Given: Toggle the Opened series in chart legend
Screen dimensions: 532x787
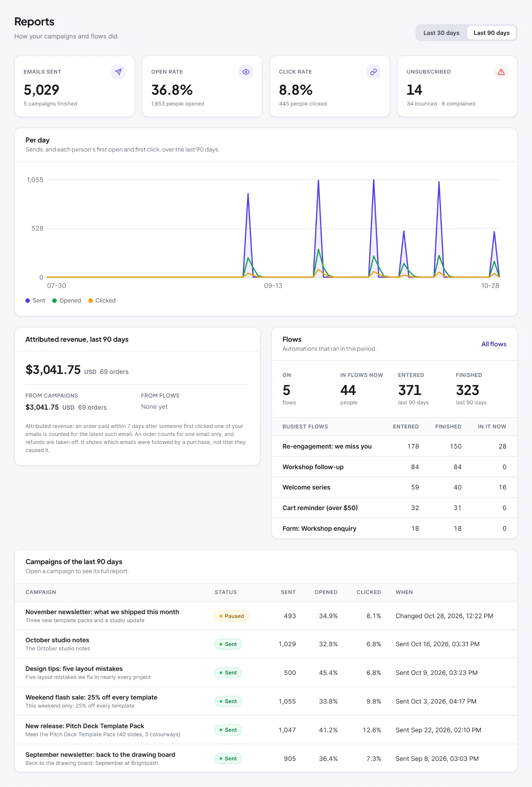Looking at the screenshot, I should coord(67,301).
